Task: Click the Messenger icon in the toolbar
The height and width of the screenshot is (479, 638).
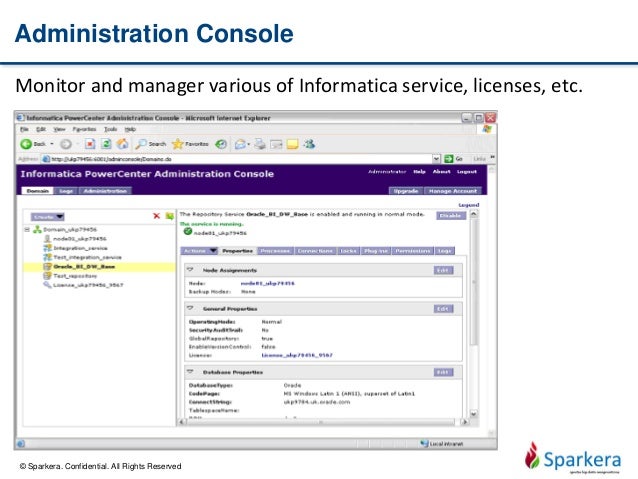Action: [x=309, y=144]
